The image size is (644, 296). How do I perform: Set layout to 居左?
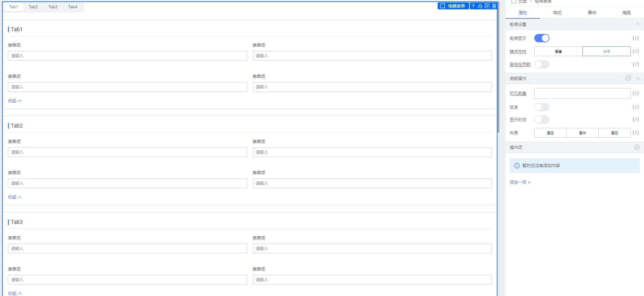tap(551, 133)
